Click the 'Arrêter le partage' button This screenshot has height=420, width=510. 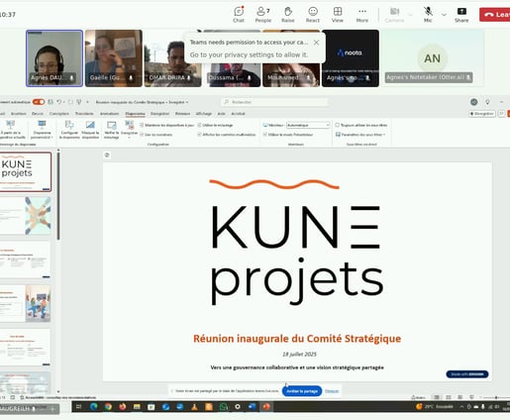click(x=302, y=391)
